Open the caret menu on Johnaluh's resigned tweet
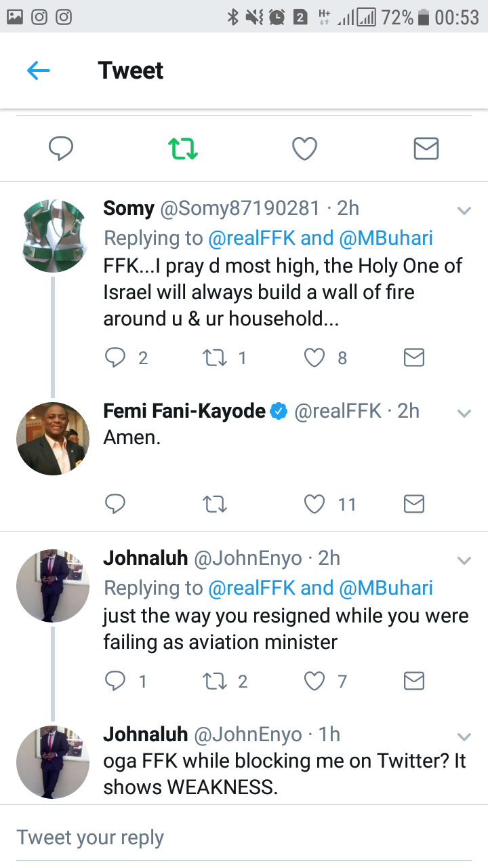 pyautogui.click(x=464, y=561)
